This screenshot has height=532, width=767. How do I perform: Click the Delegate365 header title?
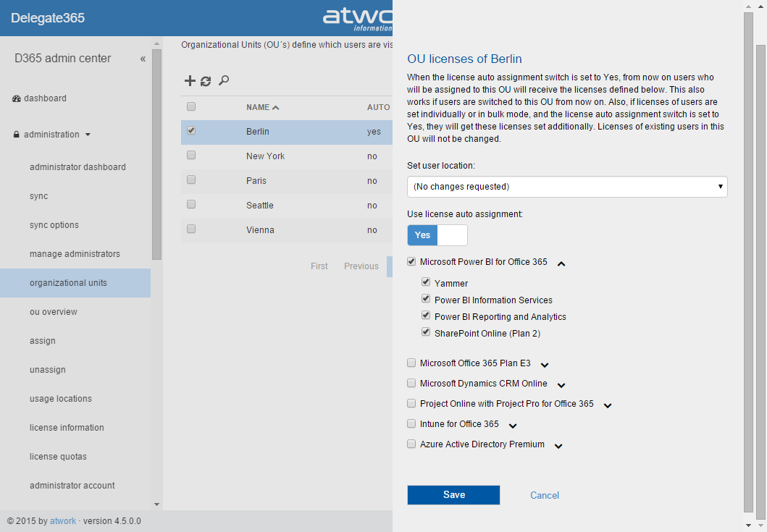pos(48,18)
